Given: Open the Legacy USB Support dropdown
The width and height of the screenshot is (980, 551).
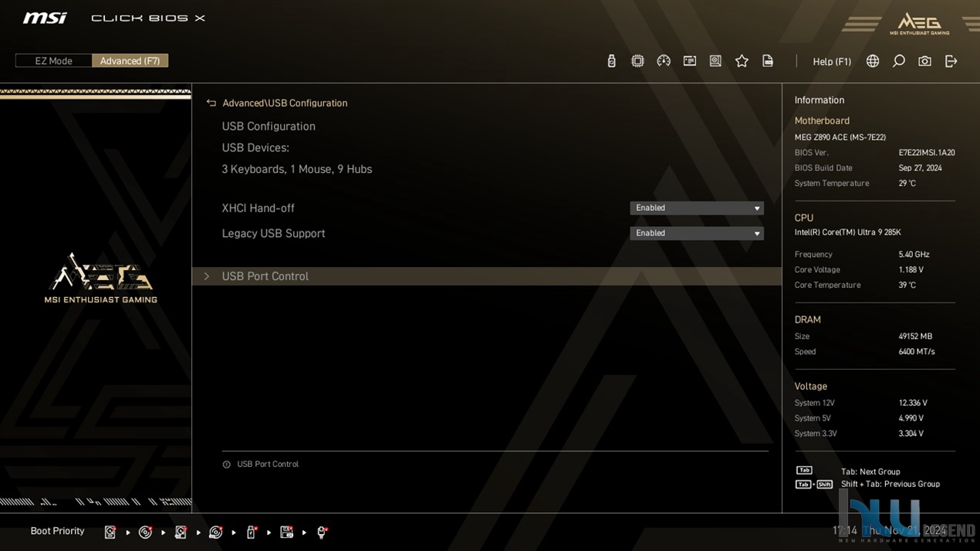Looking at the screenshot, I should coord(697,233).
